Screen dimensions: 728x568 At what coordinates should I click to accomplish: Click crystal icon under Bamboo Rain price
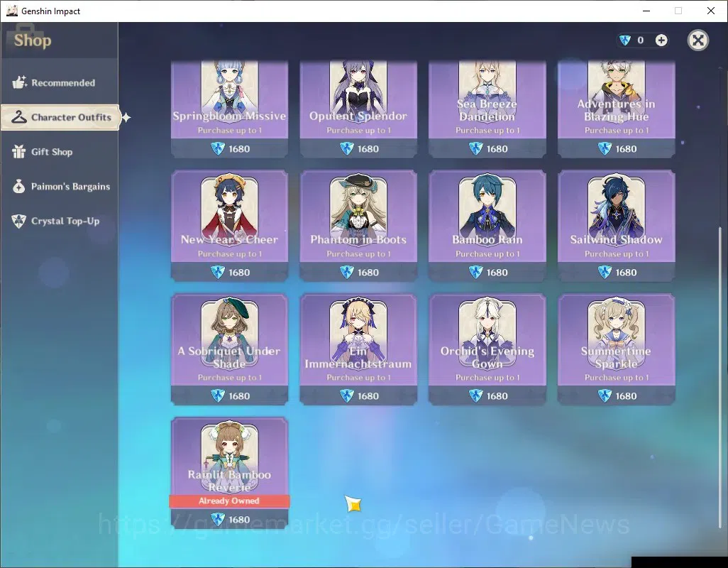(x=476, y=272)
